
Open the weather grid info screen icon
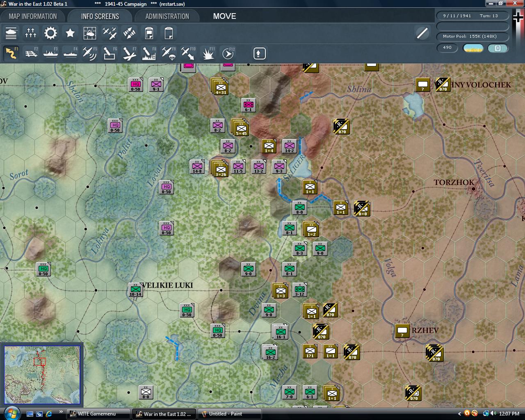pos(90,33)
